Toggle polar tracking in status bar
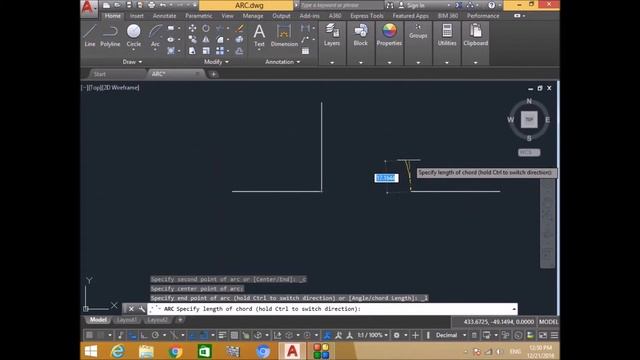640x360 pixels. [x=155, y=335]
